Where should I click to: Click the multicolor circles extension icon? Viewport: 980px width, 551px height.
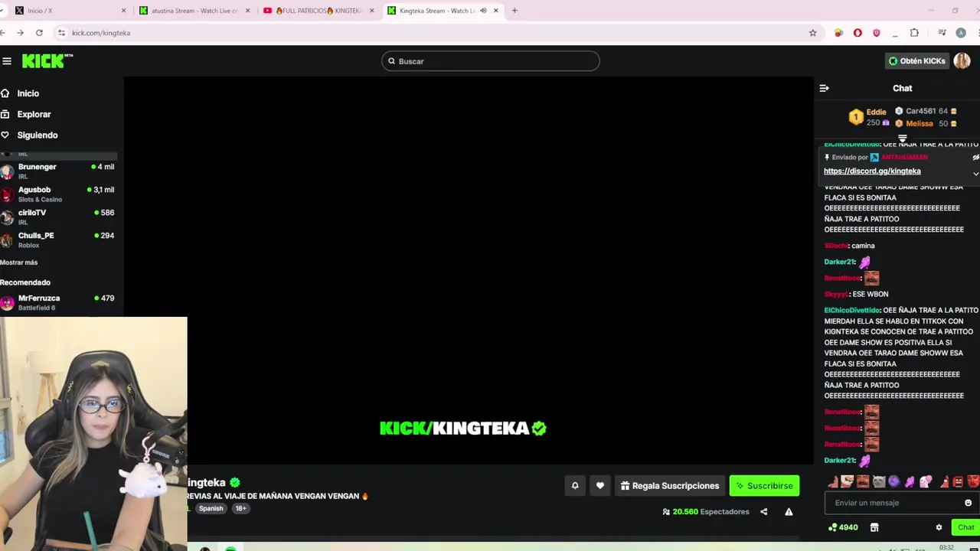(839, 33)
